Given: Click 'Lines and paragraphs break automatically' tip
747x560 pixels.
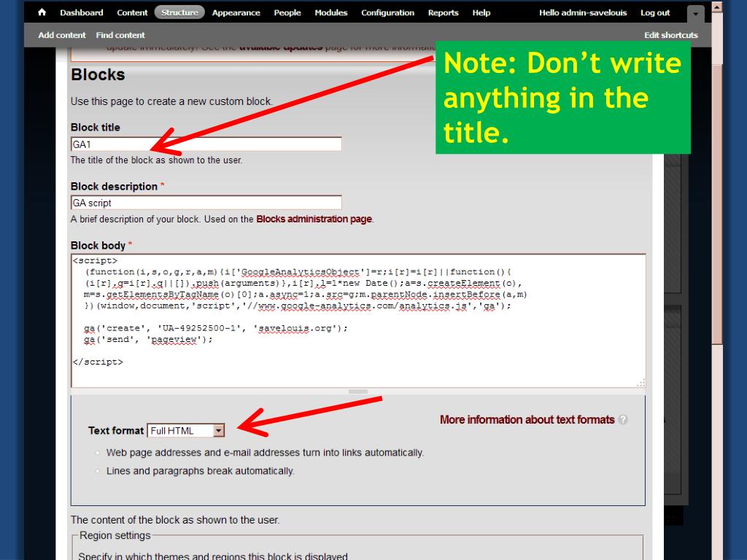Looking at the screenshot, I should click(200, 471).
